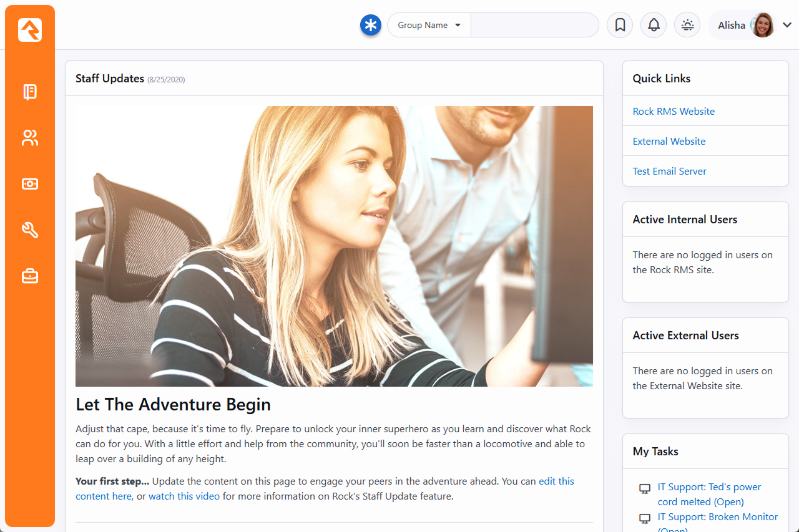Screen dimensions: 799x532
Task: Open the notifications bell icon
Action: (654, 26)
